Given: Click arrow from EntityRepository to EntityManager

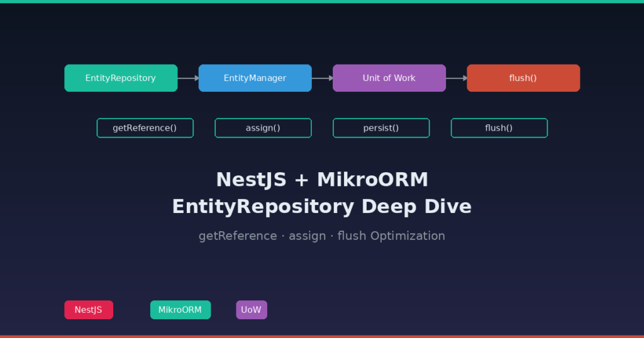Looking at the screenshot, I should click(x=188, y=78).
